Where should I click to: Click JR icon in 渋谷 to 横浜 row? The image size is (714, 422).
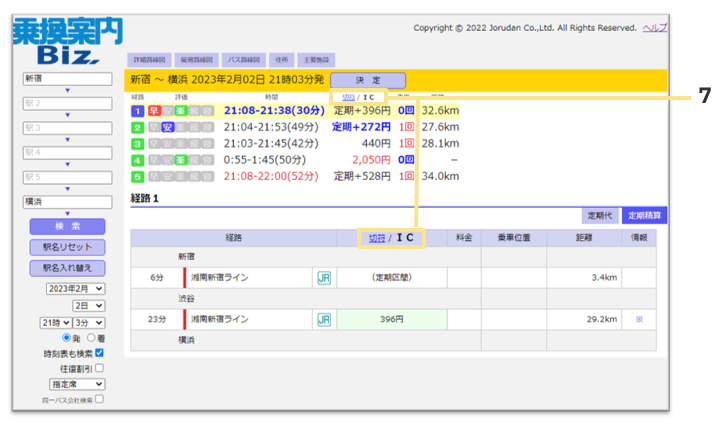pos(323,319)
